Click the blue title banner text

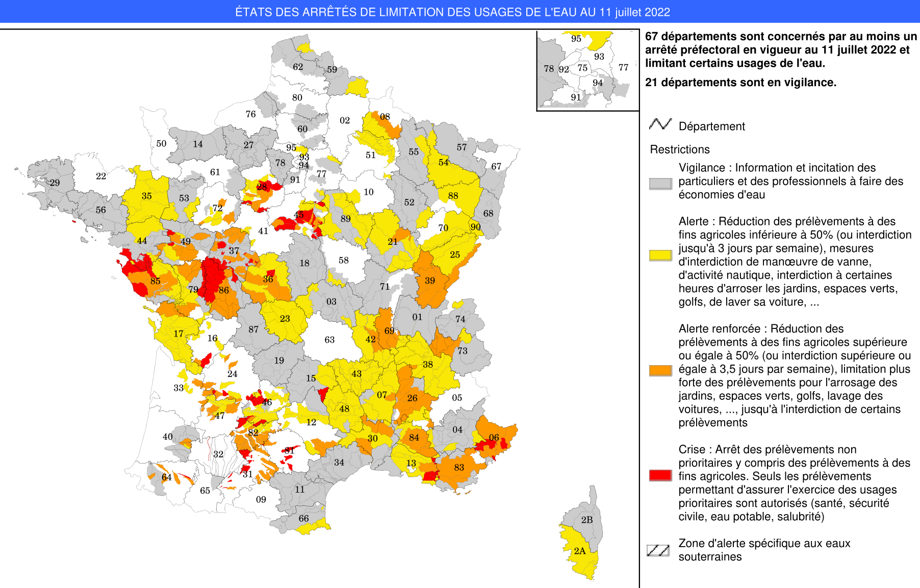452,12
